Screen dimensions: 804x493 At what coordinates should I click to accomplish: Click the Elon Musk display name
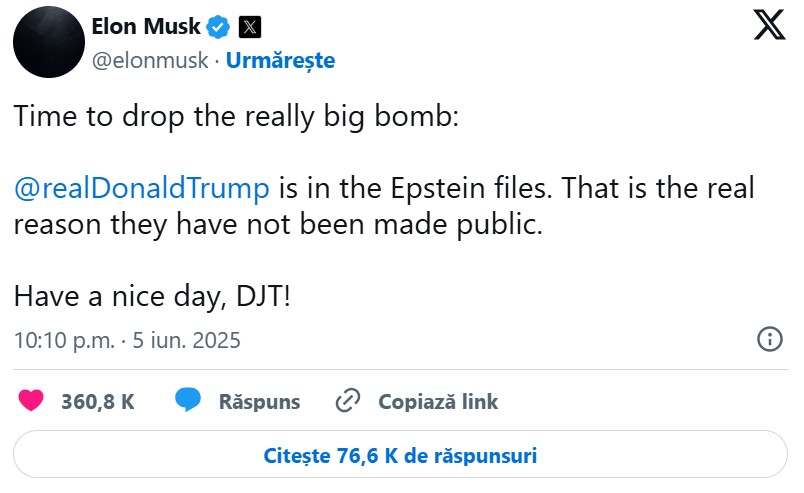pos(146,26)
